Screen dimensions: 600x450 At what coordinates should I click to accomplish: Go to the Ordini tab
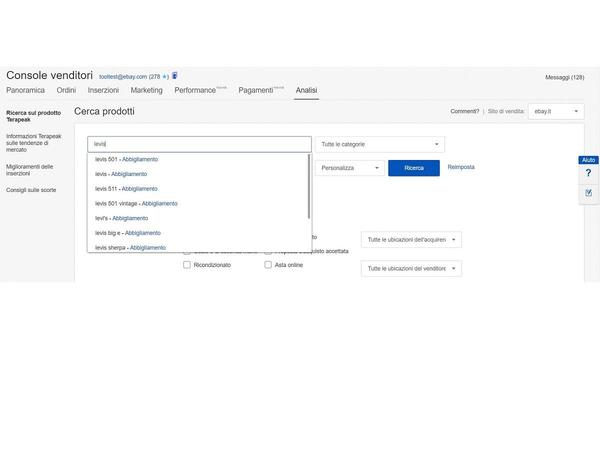[66, 90]
